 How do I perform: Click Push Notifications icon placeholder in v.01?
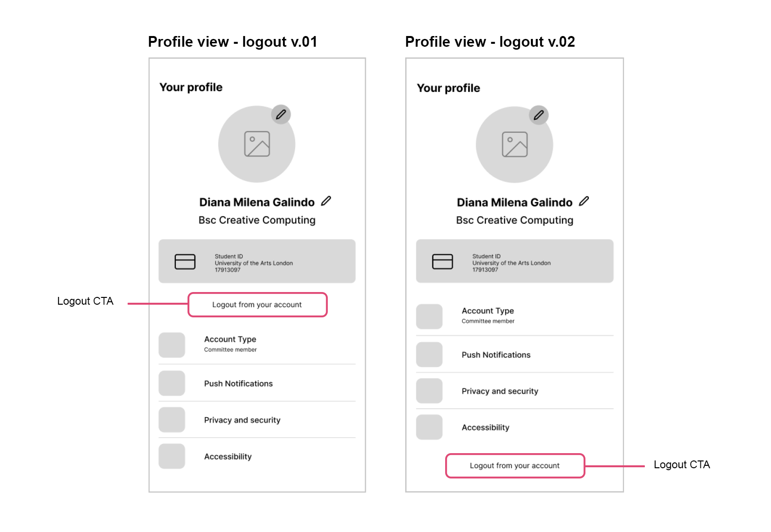(172, 384)
